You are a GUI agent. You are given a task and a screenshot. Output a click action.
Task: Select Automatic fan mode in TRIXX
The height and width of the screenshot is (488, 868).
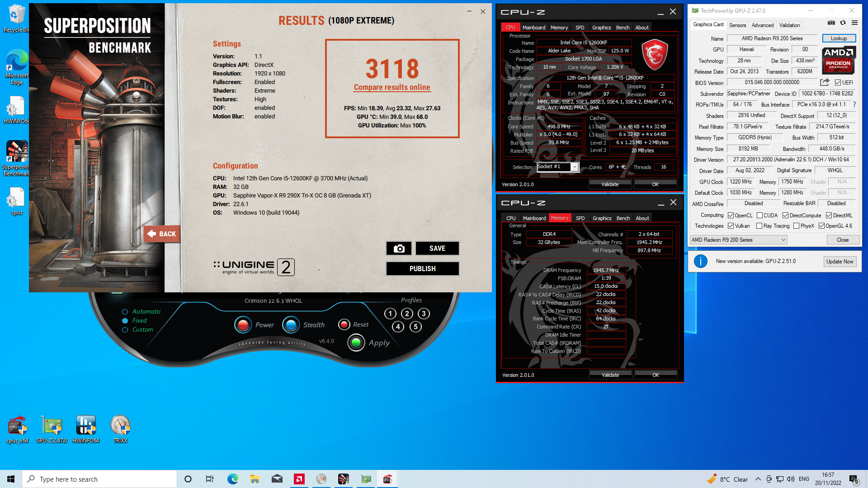pos(125,312)
